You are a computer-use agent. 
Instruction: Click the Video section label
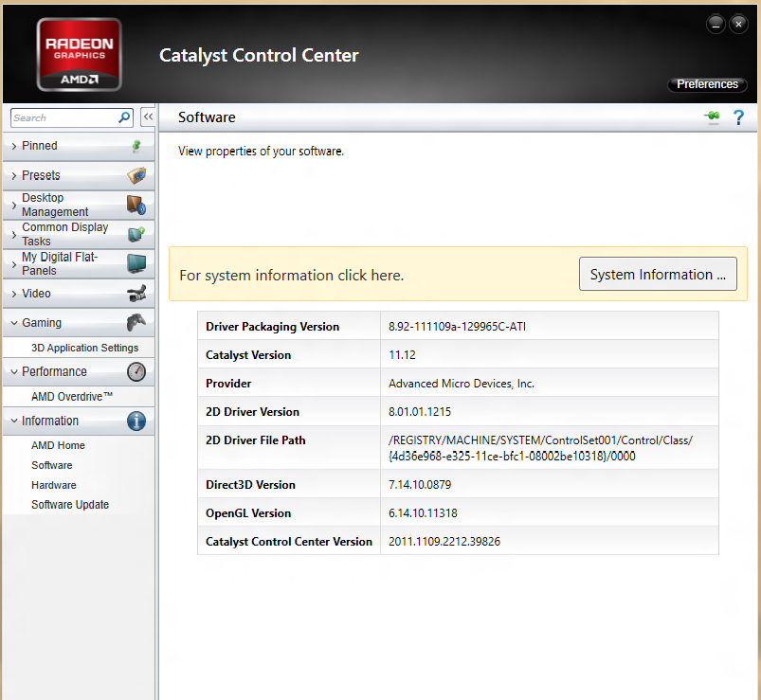[x=36, y=294]
